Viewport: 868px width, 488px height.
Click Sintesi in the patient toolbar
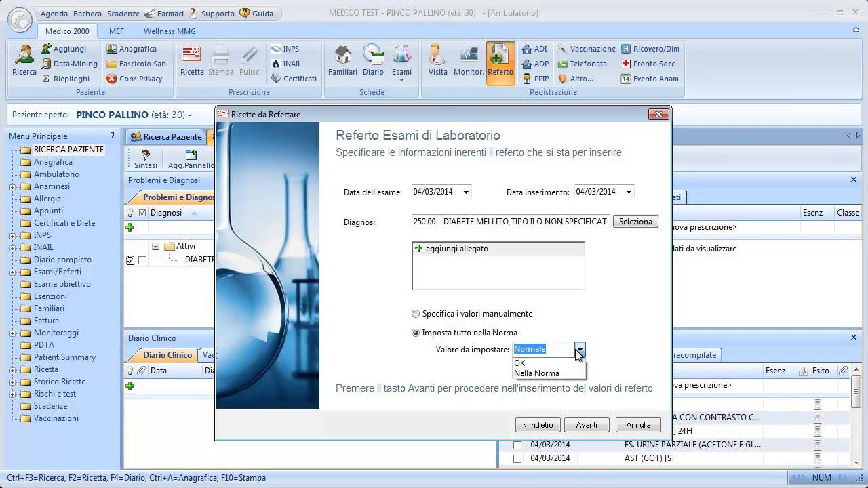146,160
